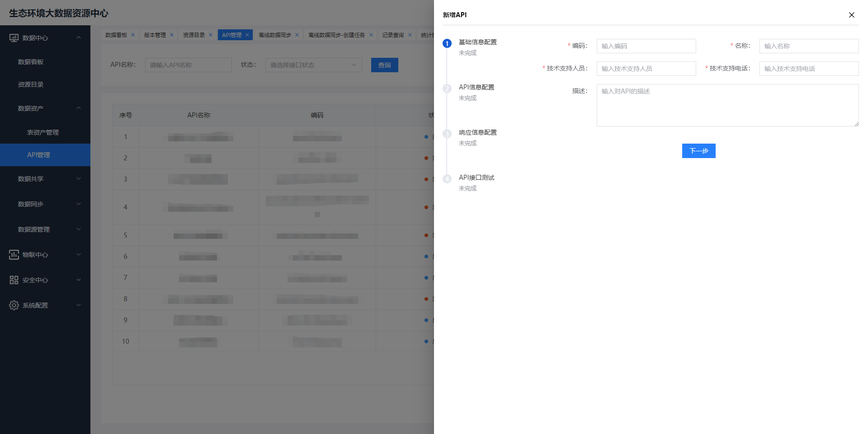The image size is (868, 434).
Task: Open the 状态 interface status dropdown
Action: pyautogui.click(x=314, y=65)
